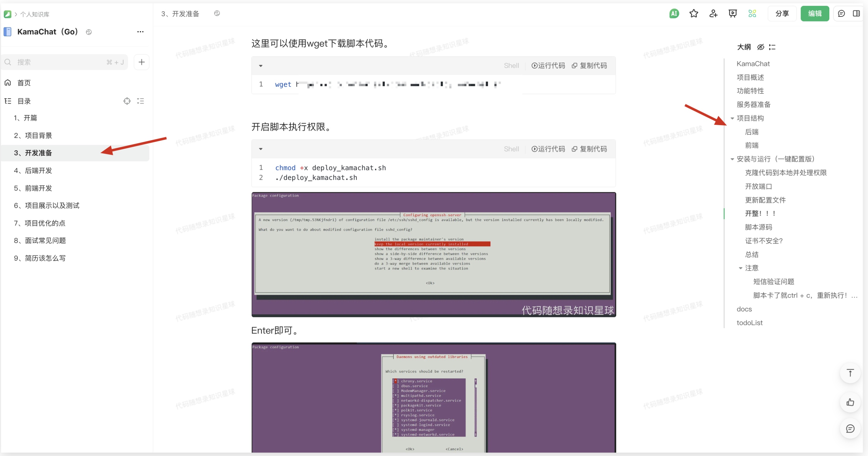This screenshot has width=868, height=456.
Task: Hide the outline with the eye icon
Action: click(760, 47)
